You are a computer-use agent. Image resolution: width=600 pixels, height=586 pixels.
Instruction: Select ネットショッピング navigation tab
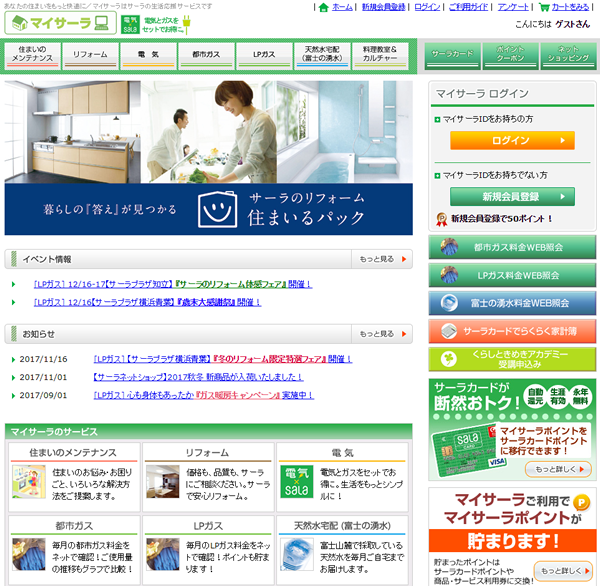coord(568,56)
